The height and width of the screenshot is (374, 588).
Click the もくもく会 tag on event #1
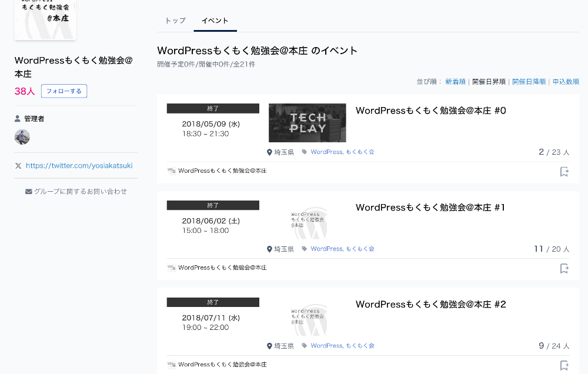coord(360,249)
